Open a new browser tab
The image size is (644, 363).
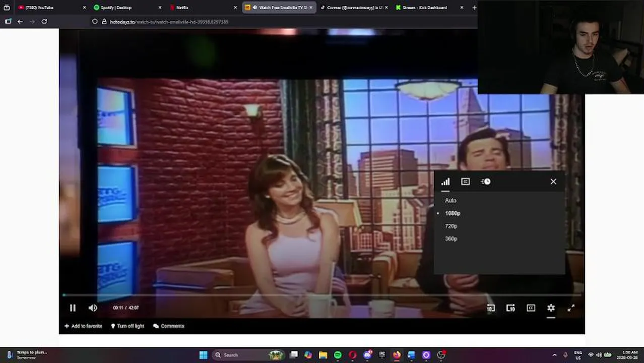(x=474, y=8)
